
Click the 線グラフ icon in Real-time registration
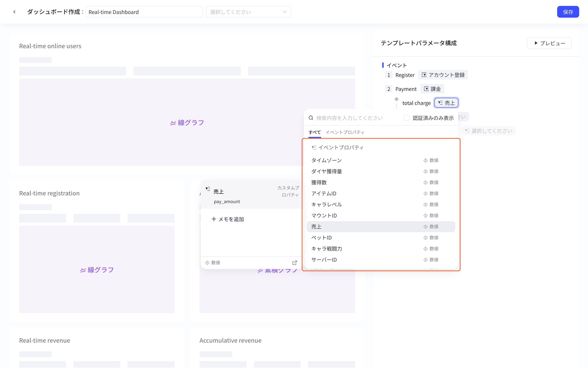coord(83,270)
